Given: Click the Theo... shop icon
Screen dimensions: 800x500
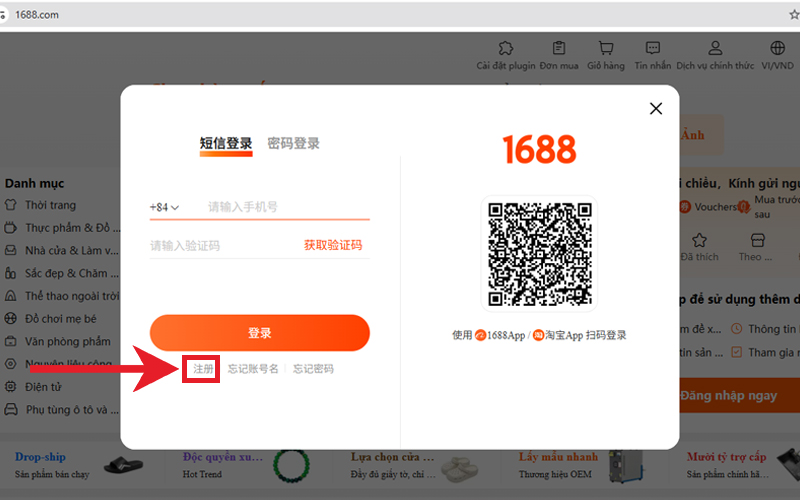Looking at the screenshot, I should click(x=758, y=240).
